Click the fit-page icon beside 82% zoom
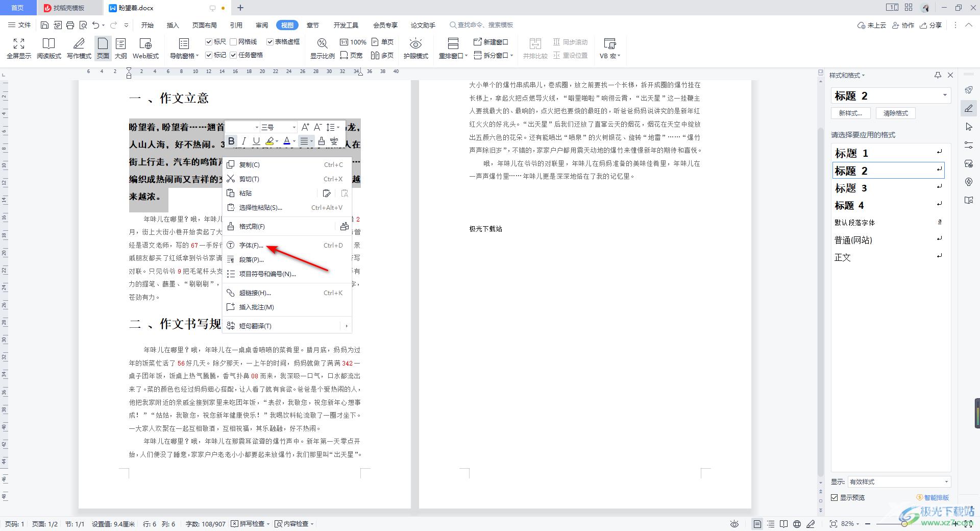 [833, 524]
